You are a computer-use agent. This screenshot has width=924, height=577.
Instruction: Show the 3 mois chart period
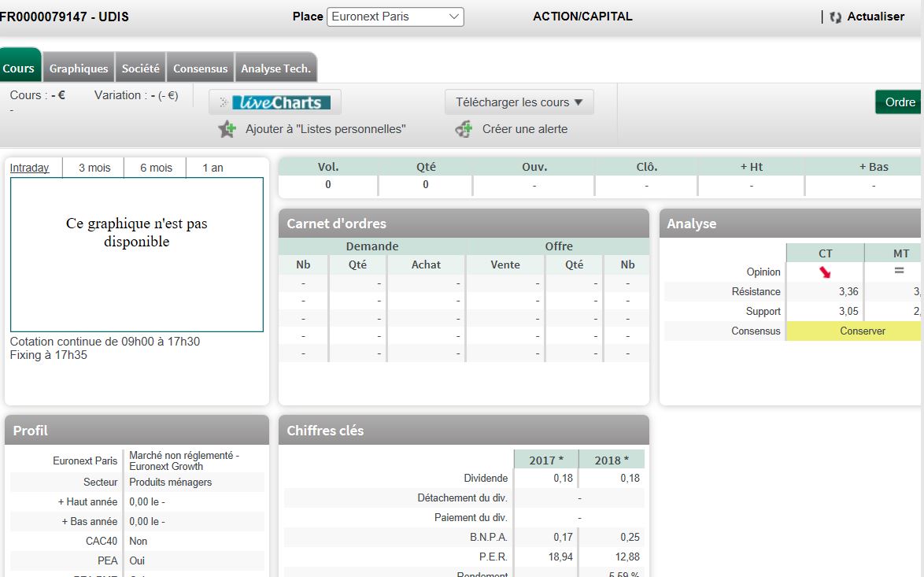click(x=94, y=168)
